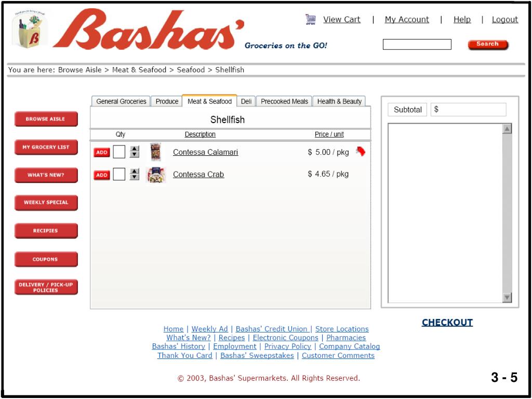532x399 pixels.
Task: Add Contessa Calamari to the cart
Action: tap(102, 153)
